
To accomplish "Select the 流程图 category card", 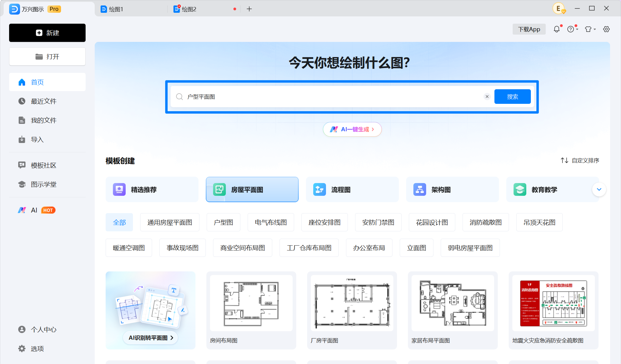I will click(x=352, y=189).
